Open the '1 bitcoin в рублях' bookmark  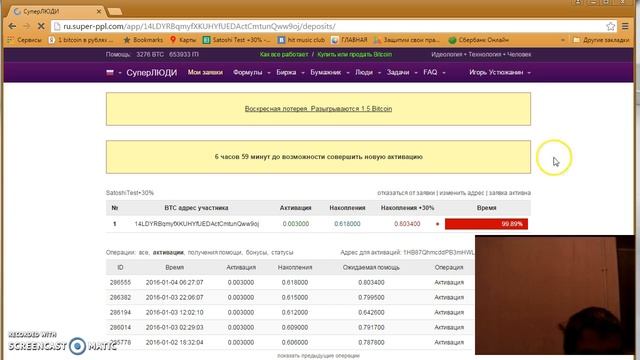coord(81,40)
